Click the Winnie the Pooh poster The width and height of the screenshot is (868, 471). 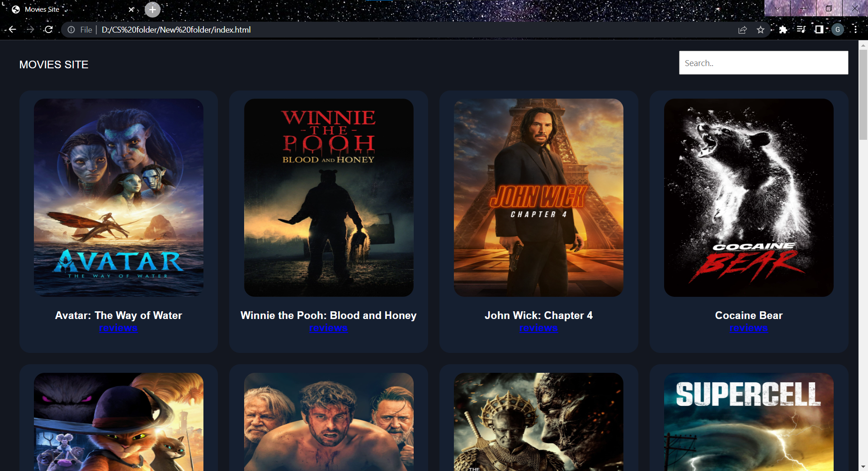pyautogui.click(x=329, y=198)
